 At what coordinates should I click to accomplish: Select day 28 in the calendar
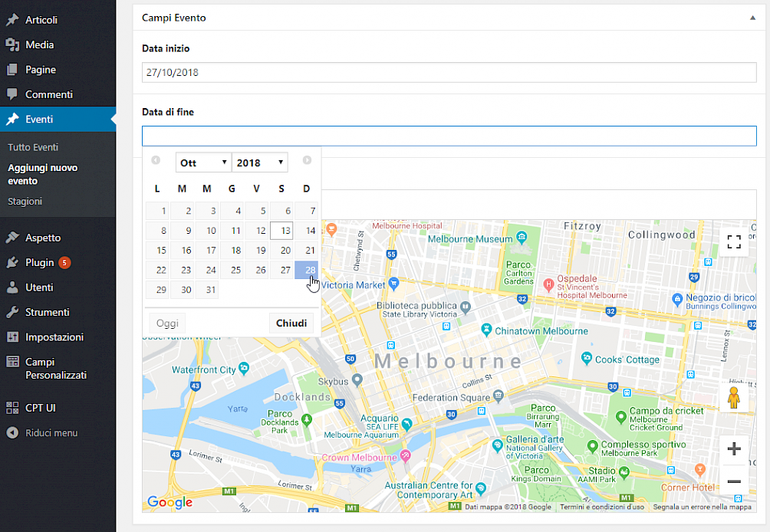307,270
